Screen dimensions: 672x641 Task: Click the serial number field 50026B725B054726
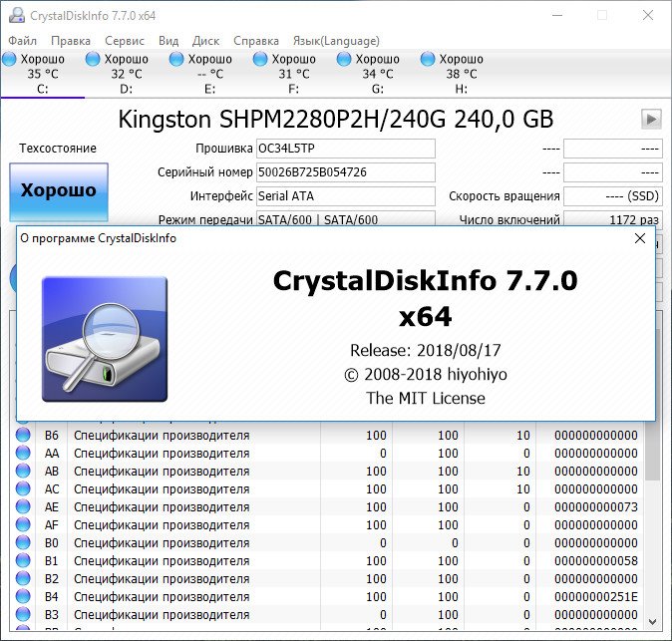(x=346, y=172)
